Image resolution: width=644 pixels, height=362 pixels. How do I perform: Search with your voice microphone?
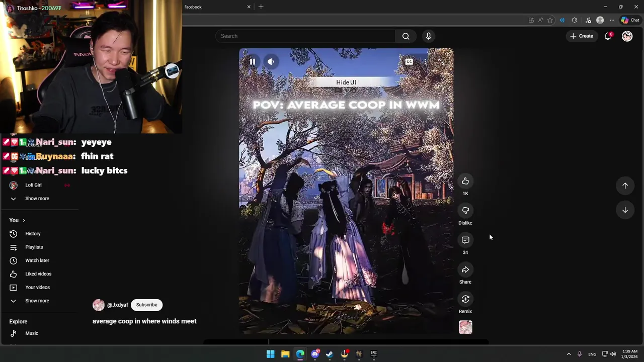coord(429,36)
